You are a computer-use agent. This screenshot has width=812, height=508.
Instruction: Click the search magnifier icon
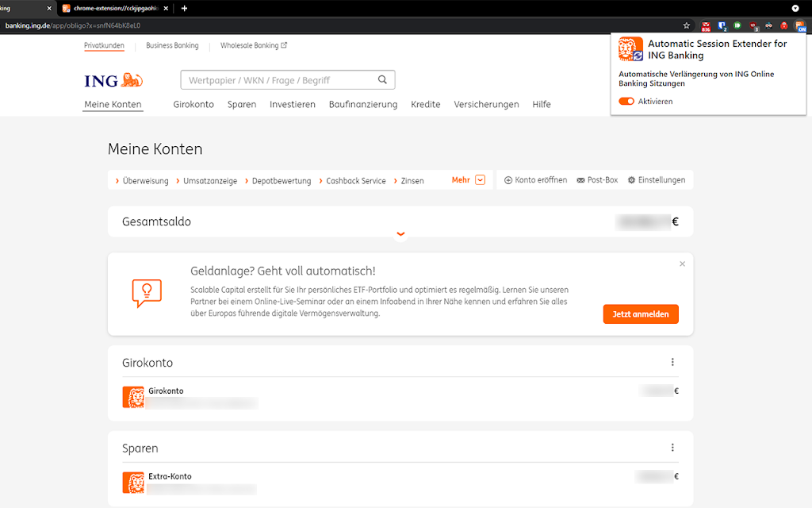[382, 80]
